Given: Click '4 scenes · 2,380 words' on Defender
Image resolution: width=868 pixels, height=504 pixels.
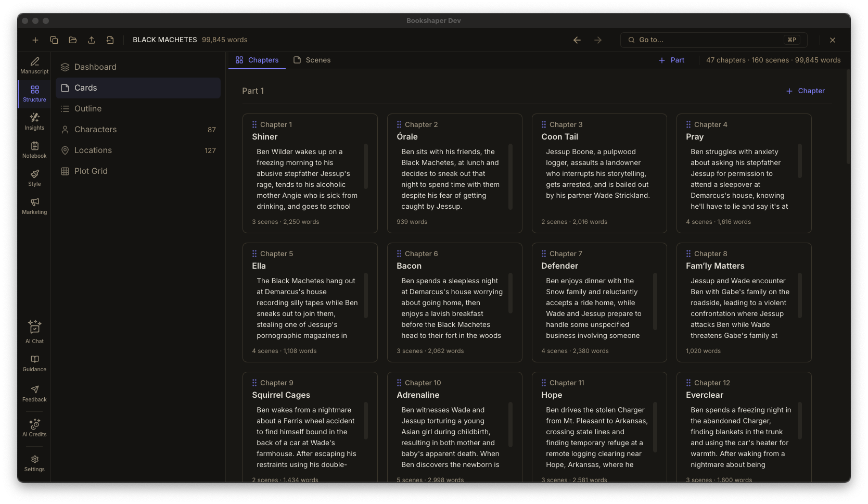Looking at the screenshot, I should 575,351.
